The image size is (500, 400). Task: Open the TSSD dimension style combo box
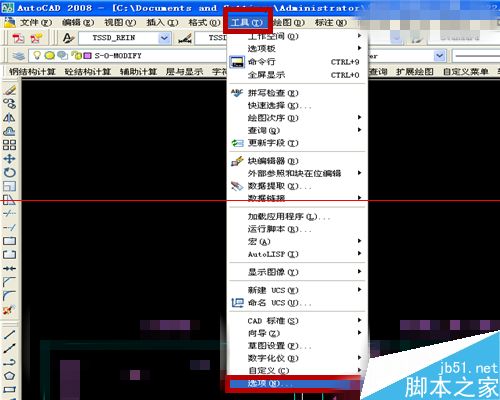click(211, 38)
